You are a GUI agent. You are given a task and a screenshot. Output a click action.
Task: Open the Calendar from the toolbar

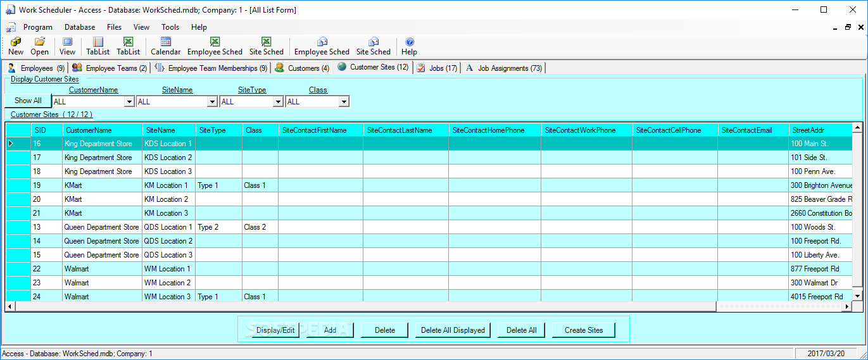pos(165,42)
